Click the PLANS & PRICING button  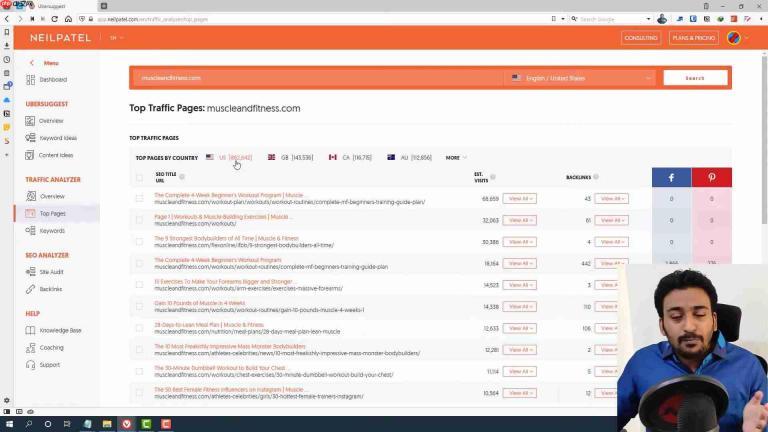(x=694, y=38)
